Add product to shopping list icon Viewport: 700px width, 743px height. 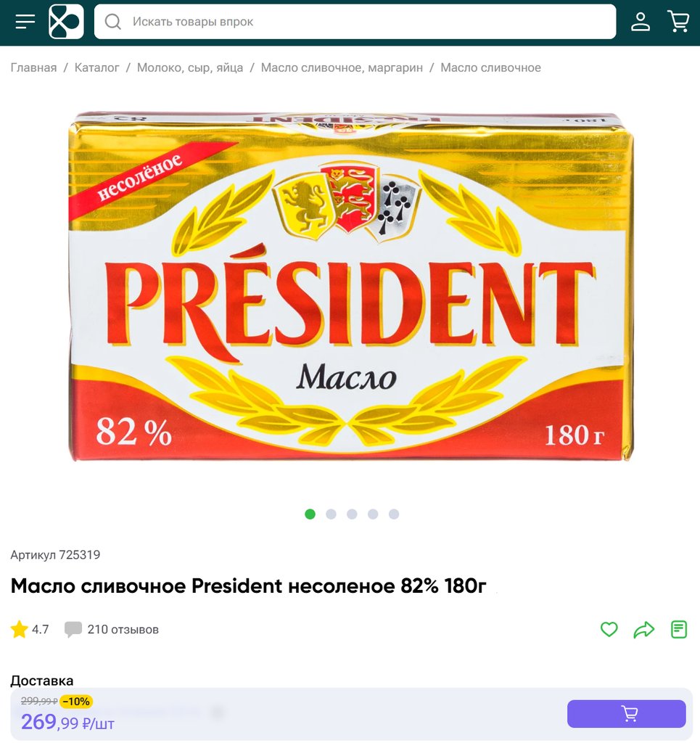(x=679, y=629)
